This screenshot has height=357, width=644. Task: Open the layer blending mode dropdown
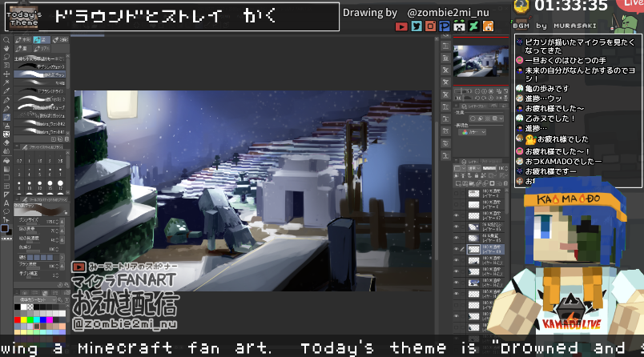tap(475, 169)
